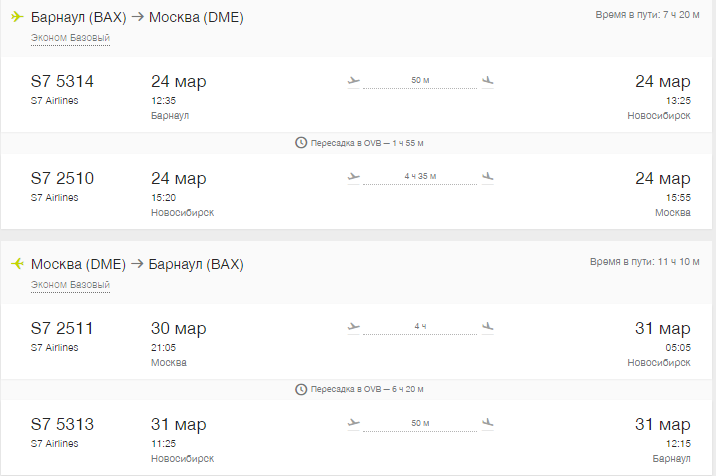Select the Барнаул (BAX) → Москва (DME) heading
Image resolution: width=716 pixels, height=476 pixels.
point(137,17)
